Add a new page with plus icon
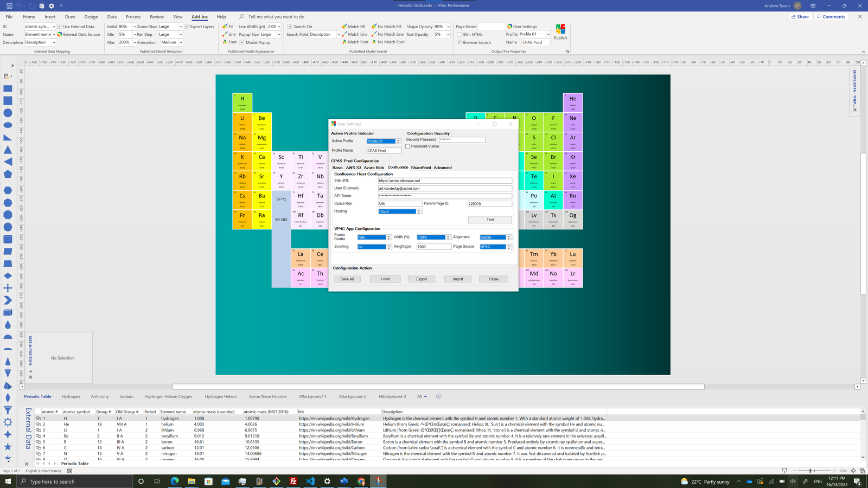This screenshot has width=868, height=488. (439, 396)
